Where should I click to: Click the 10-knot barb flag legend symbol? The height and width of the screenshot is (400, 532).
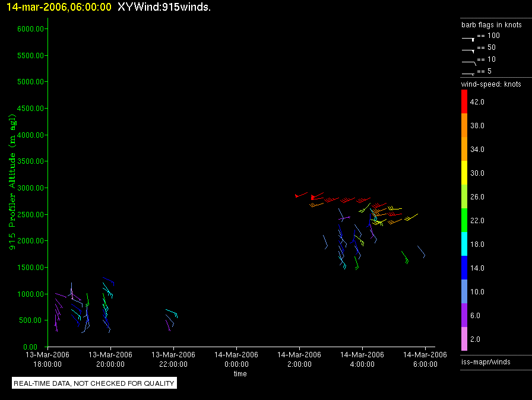pos(469,63)
